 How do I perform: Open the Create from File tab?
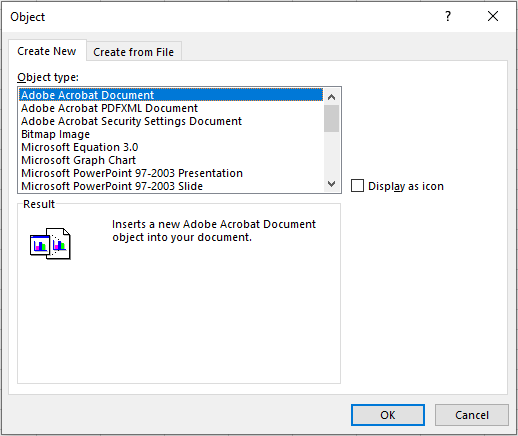pyautogui.click(x=134, y=52)
